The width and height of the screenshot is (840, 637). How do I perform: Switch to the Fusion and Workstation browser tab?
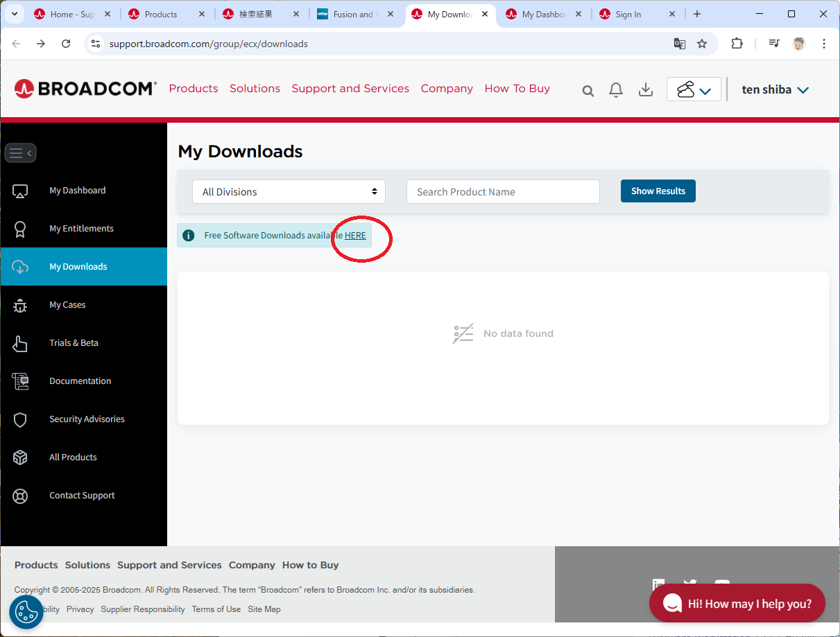tap(354, 14)
